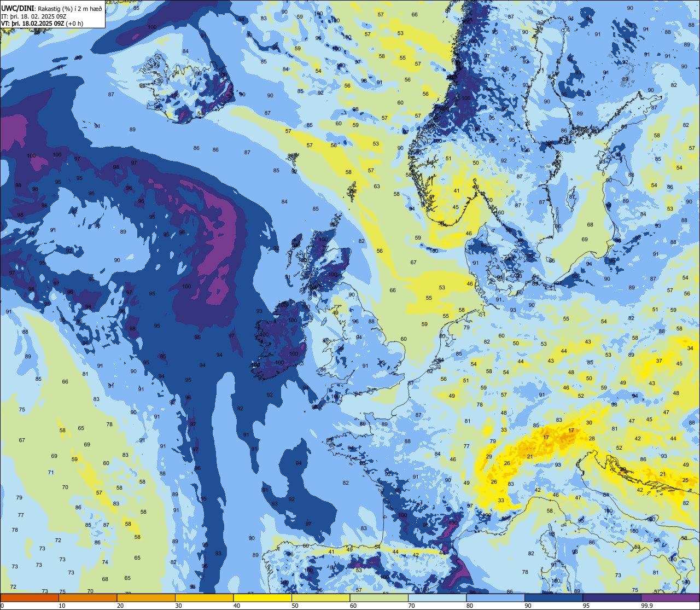Click the humidity value 63 over the North Sea
The width and height of the screenshot is (700, 610).
[377, 187]
